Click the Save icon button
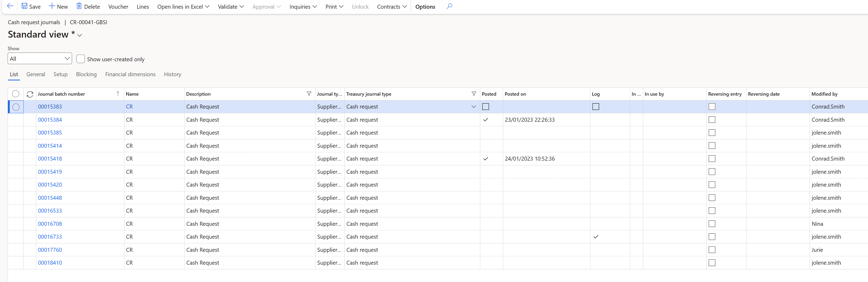Screen dimensions: 868x282 tap(31, 6)
